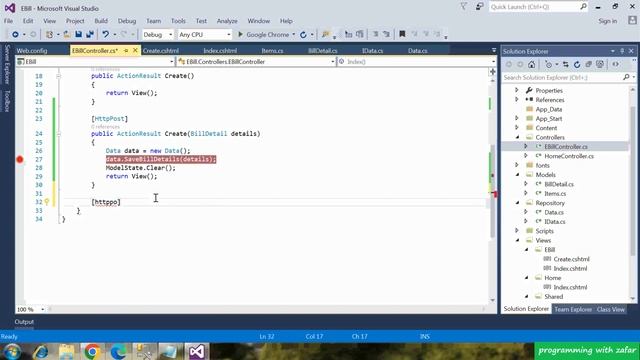The width and height of the screenshot is (640, 360).
Task: Collapse the Models folder
Action: [x=517, y=175]
